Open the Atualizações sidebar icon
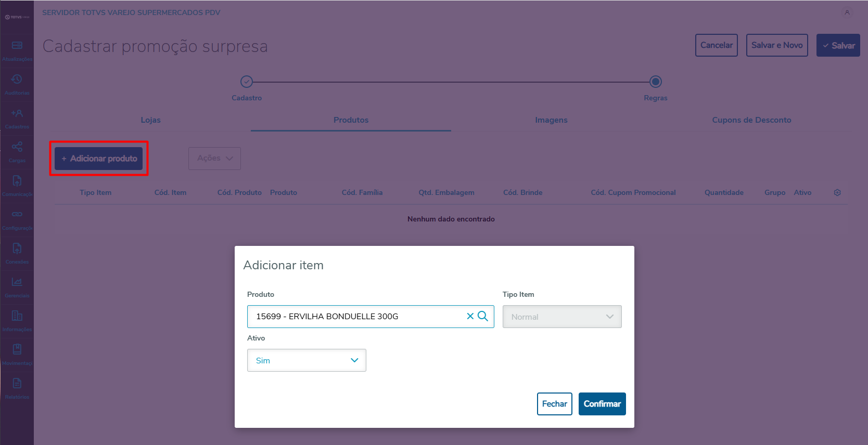The height and width of the screenshot is (445, 868). click(x=17, y=46)
